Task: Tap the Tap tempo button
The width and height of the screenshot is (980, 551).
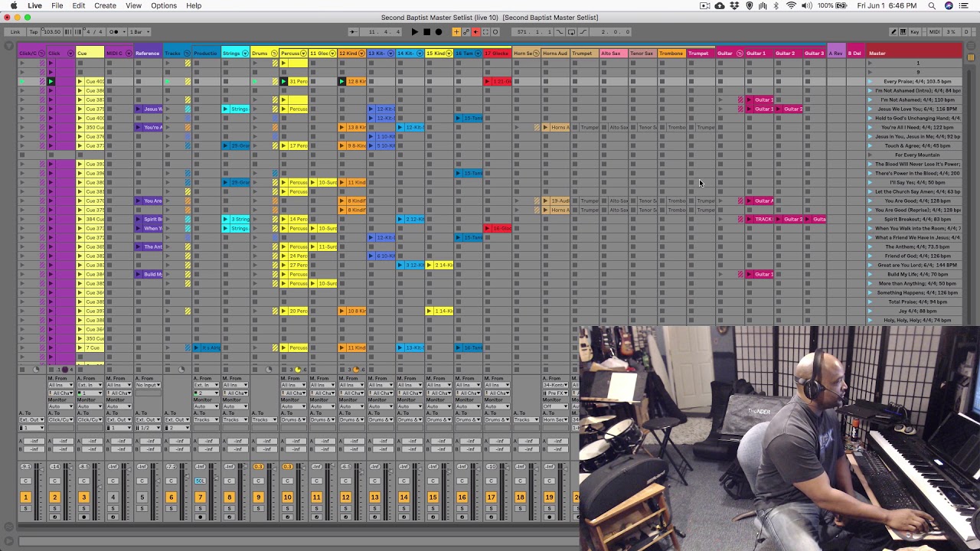Action: pyautogui.click(x=33, y=32)
